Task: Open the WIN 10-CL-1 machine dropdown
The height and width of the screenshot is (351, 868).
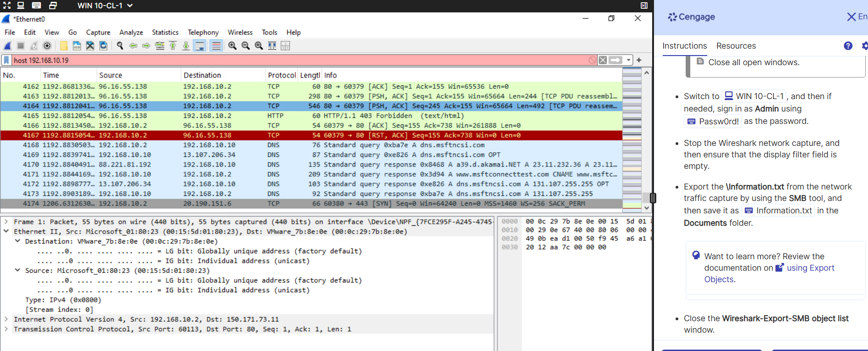Action: (105, 6)
